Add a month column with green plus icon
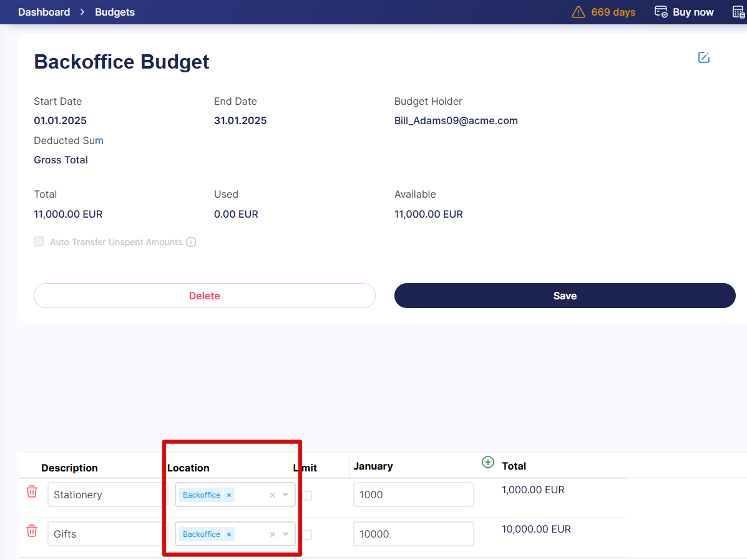 (x=488, y=462)
